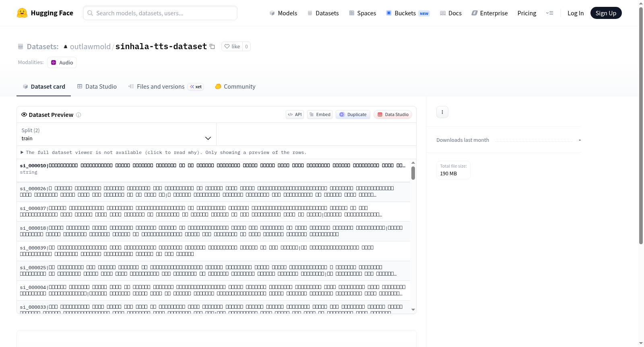Click the Embed button
The width and height of the screenshot is (644, 347).
320,114
